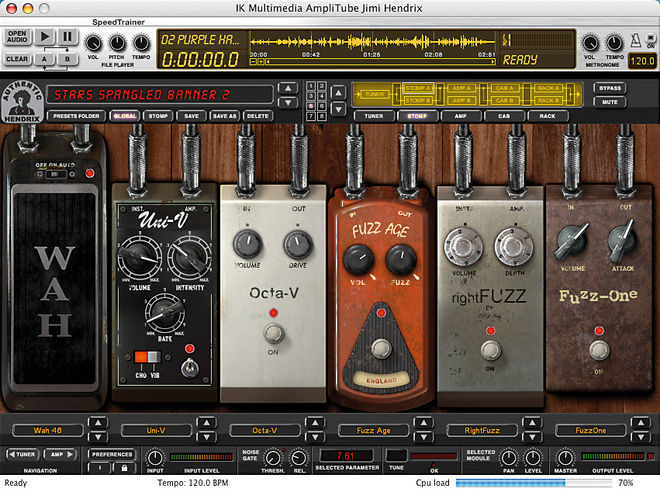Select TUNER block in signal chain

[x=374, y=94]
